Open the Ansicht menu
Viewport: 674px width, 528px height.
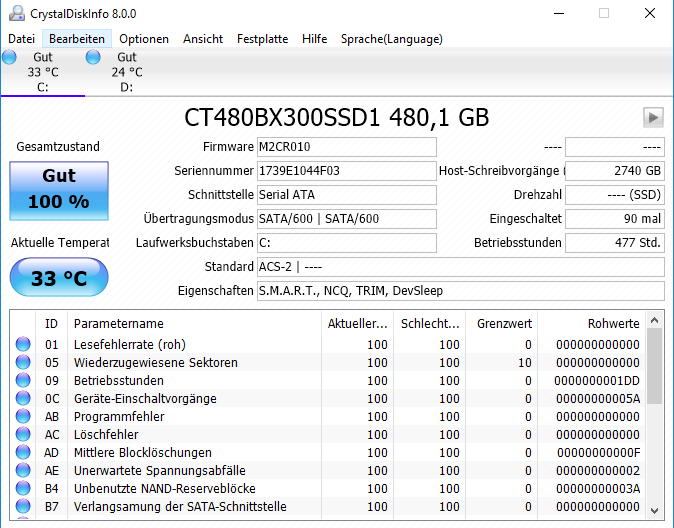[x=203, y=39]
